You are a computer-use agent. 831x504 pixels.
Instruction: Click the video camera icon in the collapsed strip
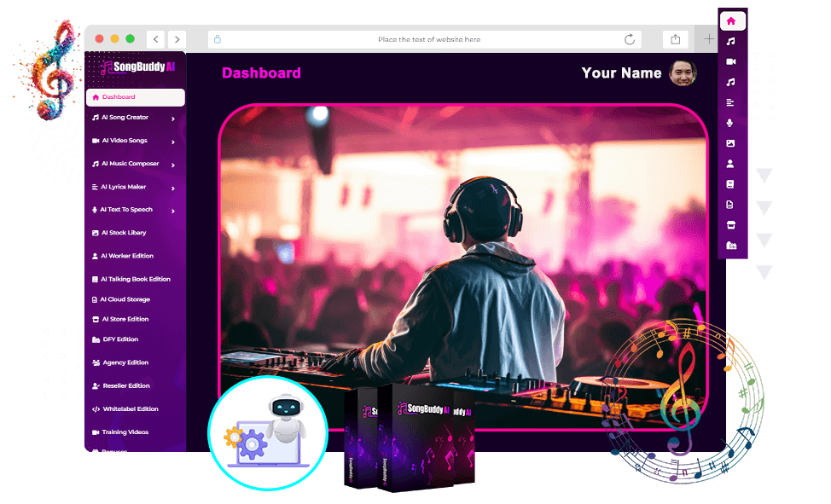(731, 62)
